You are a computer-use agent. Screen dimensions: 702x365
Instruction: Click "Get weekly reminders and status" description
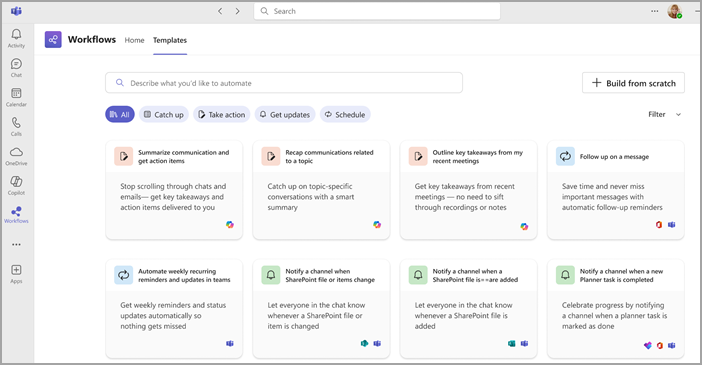(173, 315)
